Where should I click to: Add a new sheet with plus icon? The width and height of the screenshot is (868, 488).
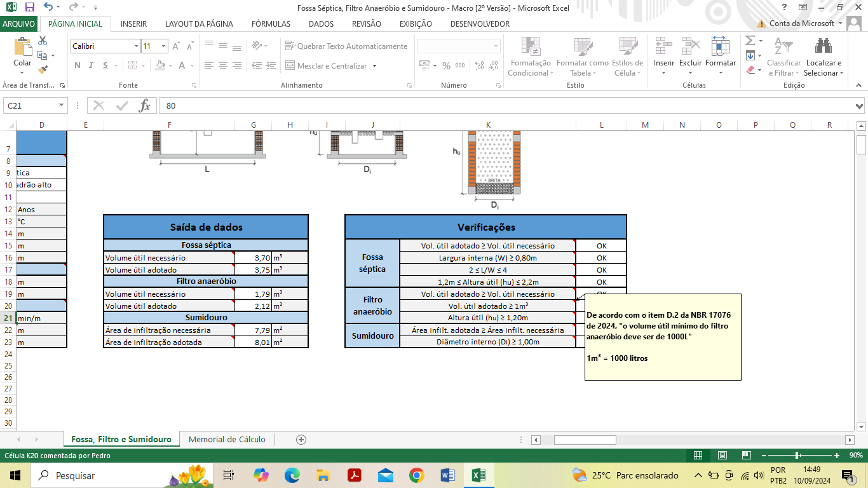coord(301,439)
